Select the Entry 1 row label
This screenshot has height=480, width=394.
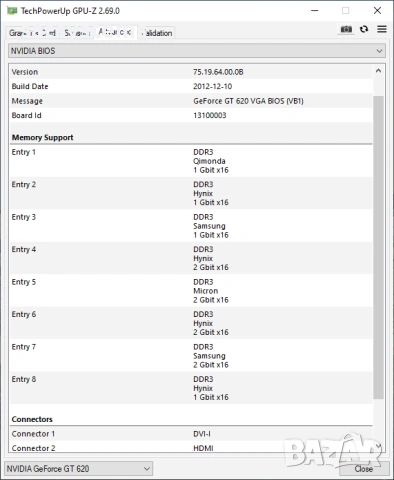(x=24, y=152)
